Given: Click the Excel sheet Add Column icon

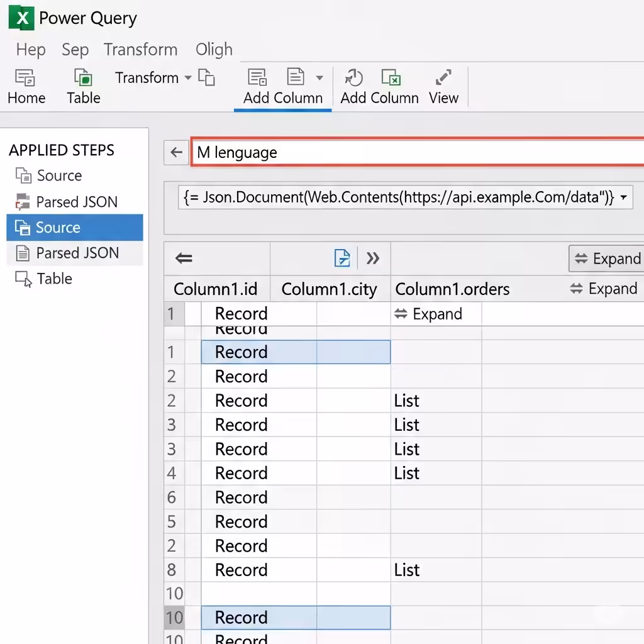Looking at the screenshot, I should 391,77.
